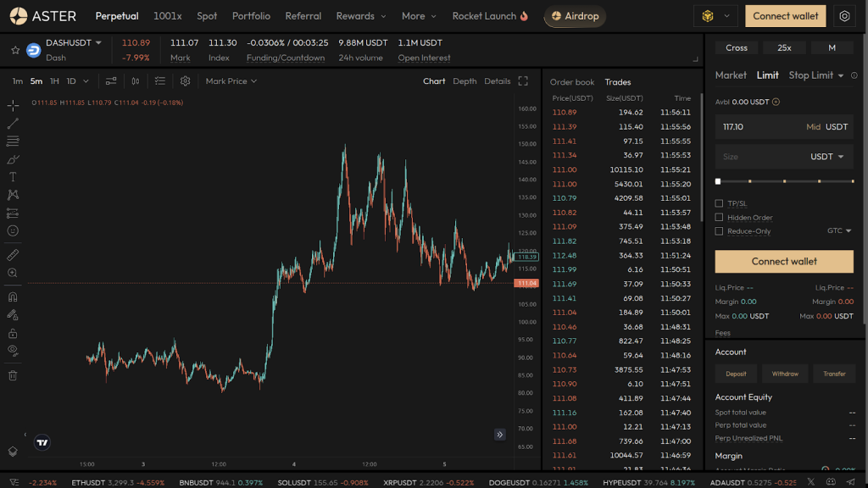This screenshot has width=868, height=488.
Task: Favorite DASHUSDT with the star icon
Action: pyautogui.click(x=14, y=50)
